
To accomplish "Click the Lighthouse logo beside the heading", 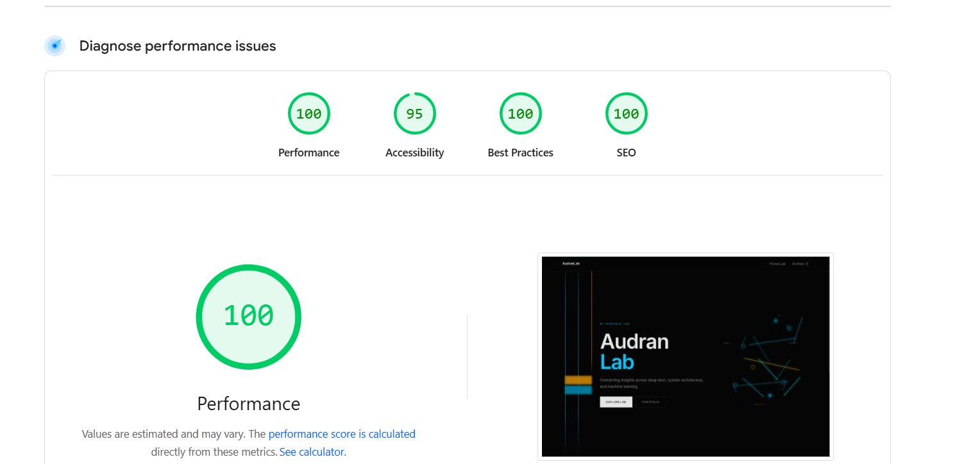I will click(x=55, y=46).
